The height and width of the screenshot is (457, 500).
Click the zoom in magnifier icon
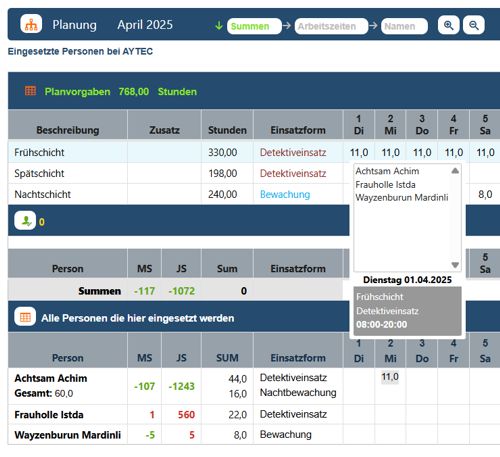point(448,25)
